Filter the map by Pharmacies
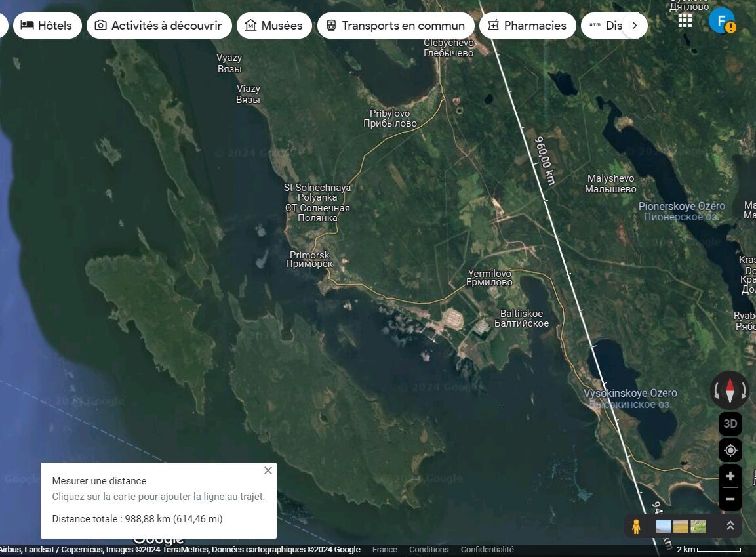 527,26
